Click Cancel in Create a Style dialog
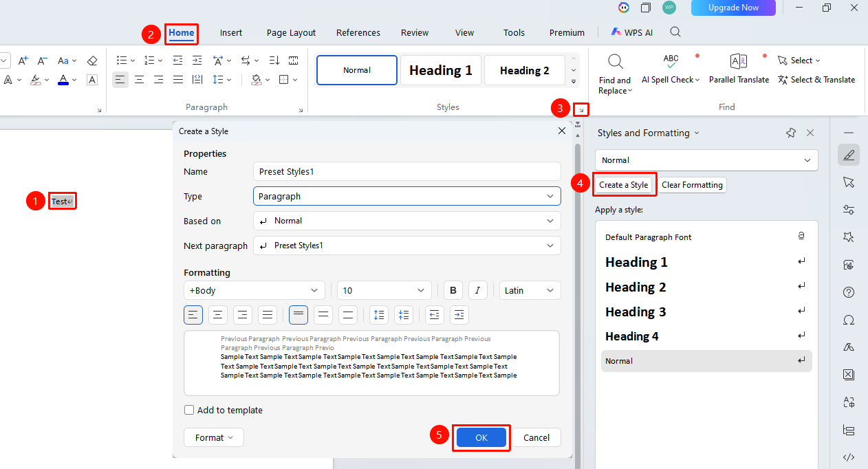Viewport: 868px width, 469px height. 536,437
